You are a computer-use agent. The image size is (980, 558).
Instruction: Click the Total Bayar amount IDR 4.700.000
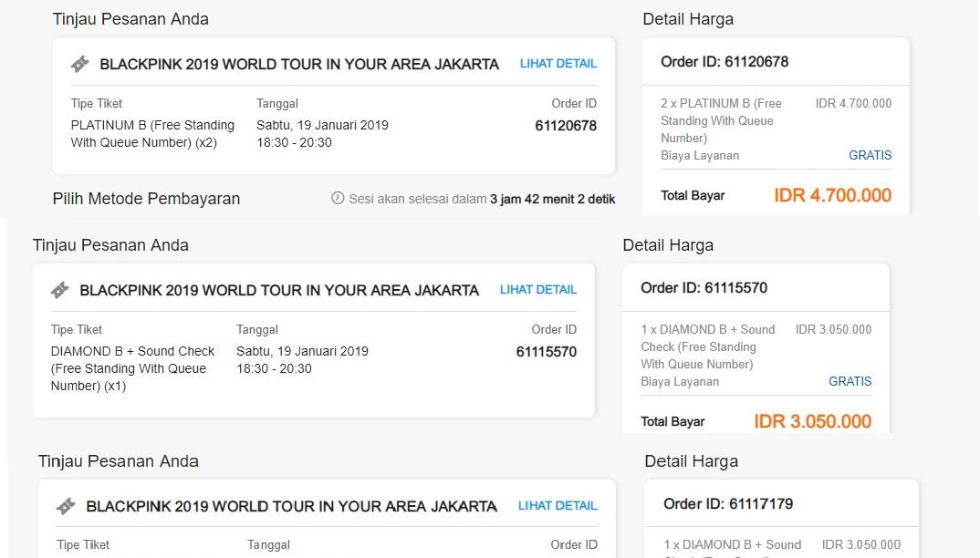(x=832, y=195)
